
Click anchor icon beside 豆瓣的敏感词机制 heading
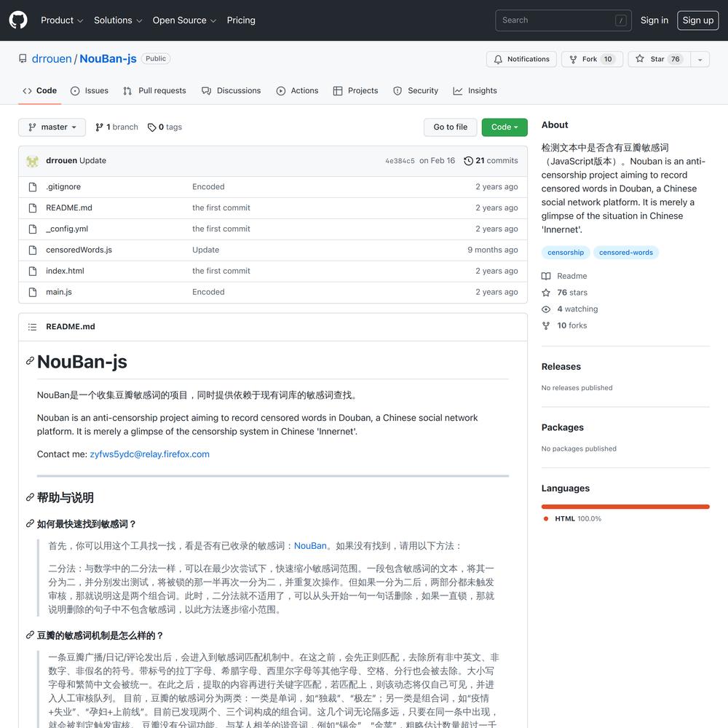click(x=30, y=635)
